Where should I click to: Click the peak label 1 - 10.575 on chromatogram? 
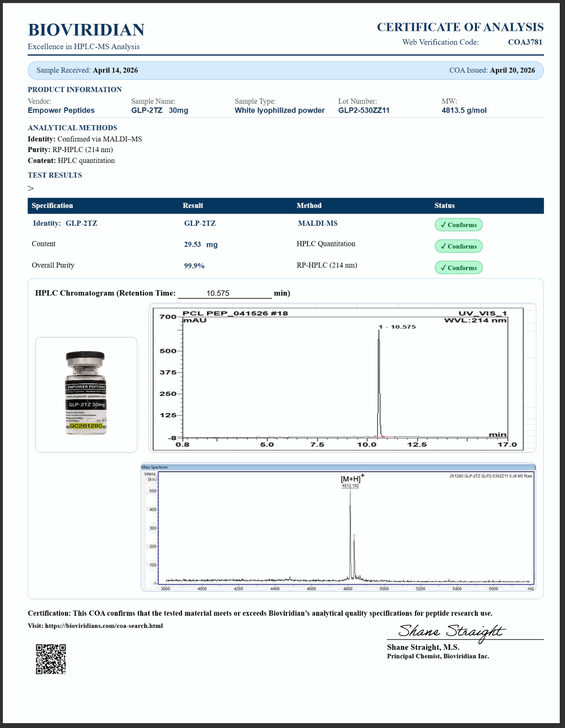click(397, 327)
